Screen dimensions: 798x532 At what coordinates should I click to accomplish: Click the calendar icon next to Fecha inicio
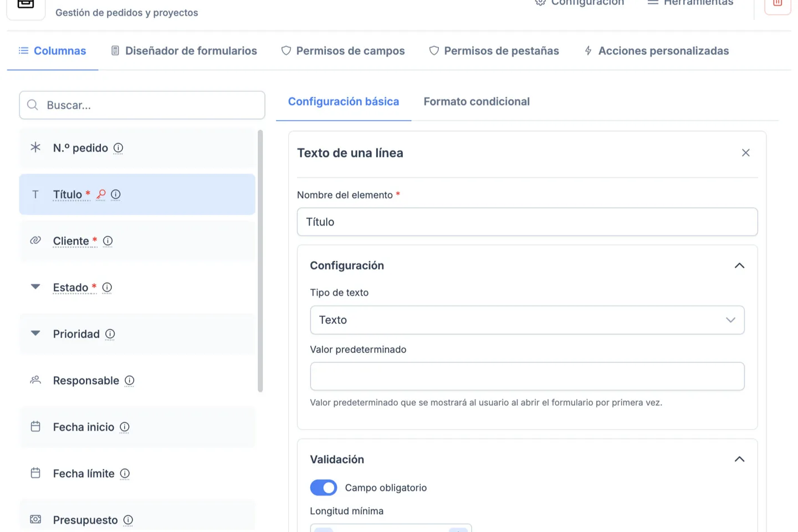tap(35, 426)
